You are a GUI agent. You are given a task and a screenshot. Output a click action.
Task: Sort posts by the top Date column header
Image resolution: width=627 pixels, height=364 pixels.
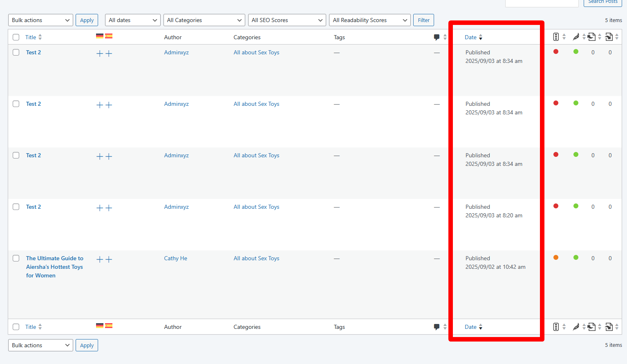pyautogui.click(x=471, y=37)
